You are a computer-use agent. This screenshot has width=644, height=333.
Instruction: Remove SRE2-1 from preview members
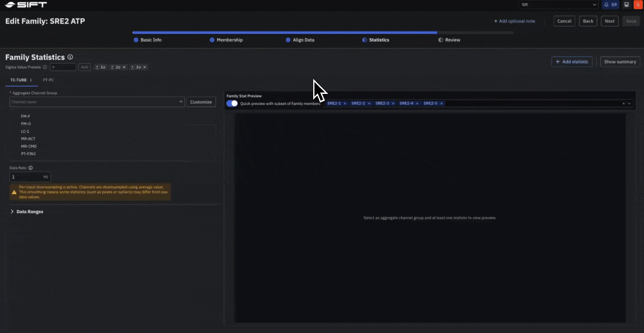click(345, 104)
